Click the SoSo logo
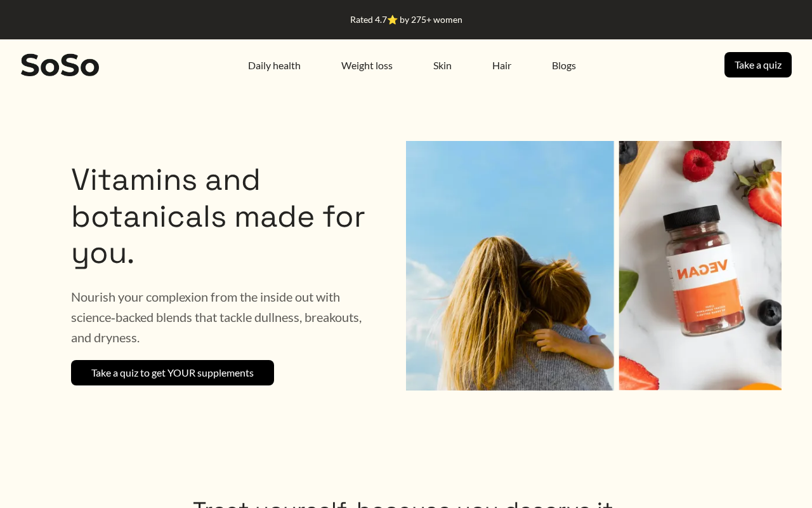This screenshot has height=508, width=812. (x=60, y=65)
